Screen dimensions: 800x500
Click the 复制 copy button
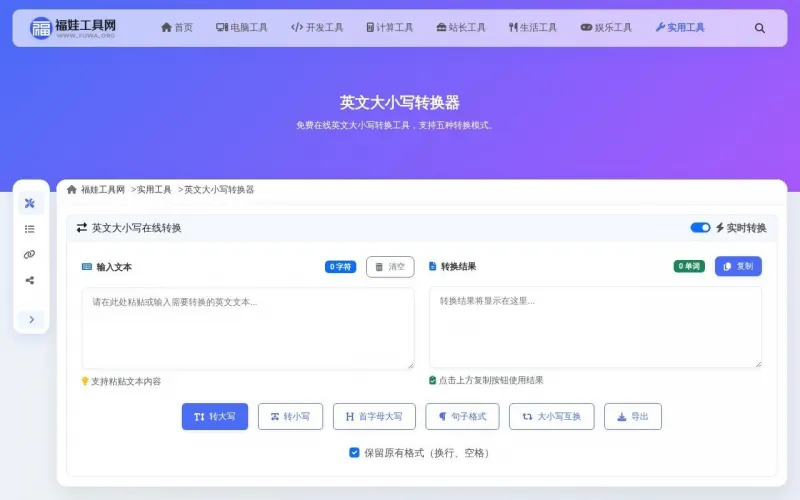(x=738, y=266)
